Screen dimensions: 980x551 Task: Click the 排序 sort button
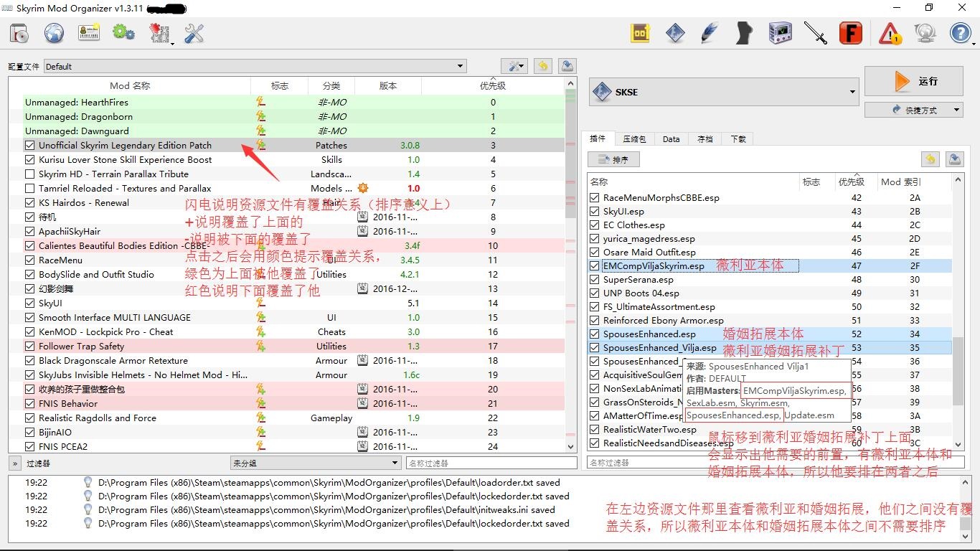click(613, 159)
